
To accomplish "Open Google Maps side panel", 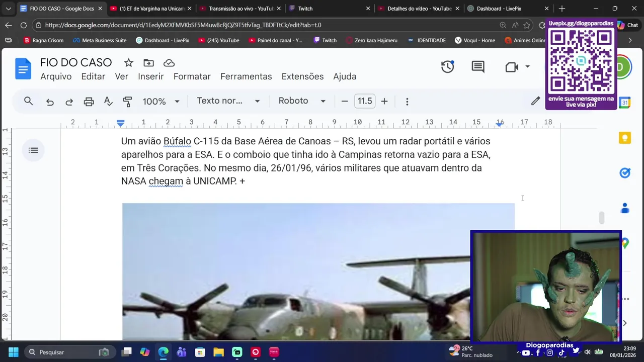I will (x=625, y=243).
